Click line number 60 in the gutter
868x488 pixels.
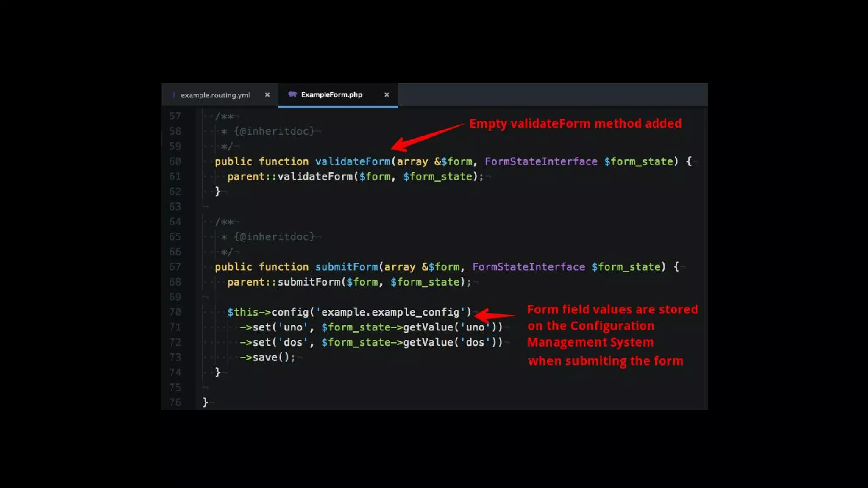tap(175, 161)
